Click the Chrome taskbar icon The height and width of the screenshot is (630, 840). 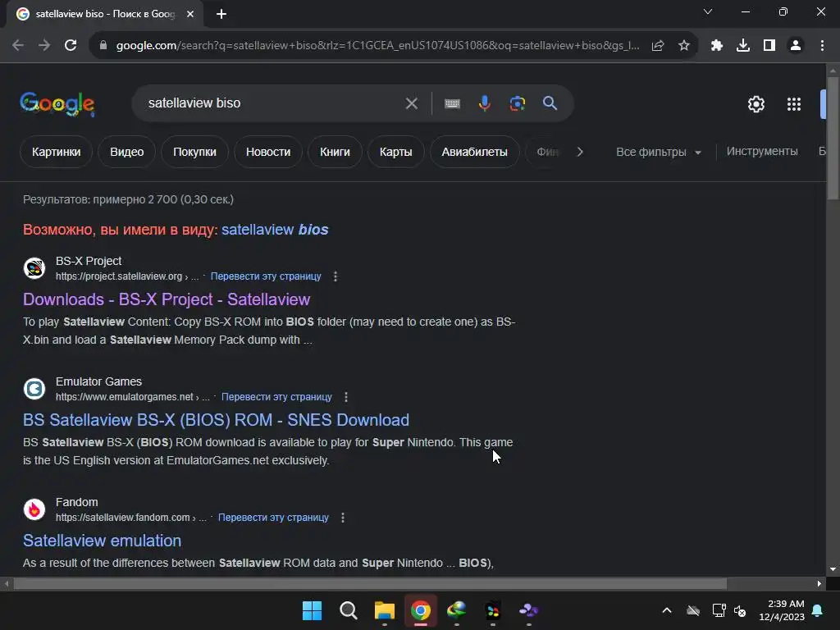point(421,610)
